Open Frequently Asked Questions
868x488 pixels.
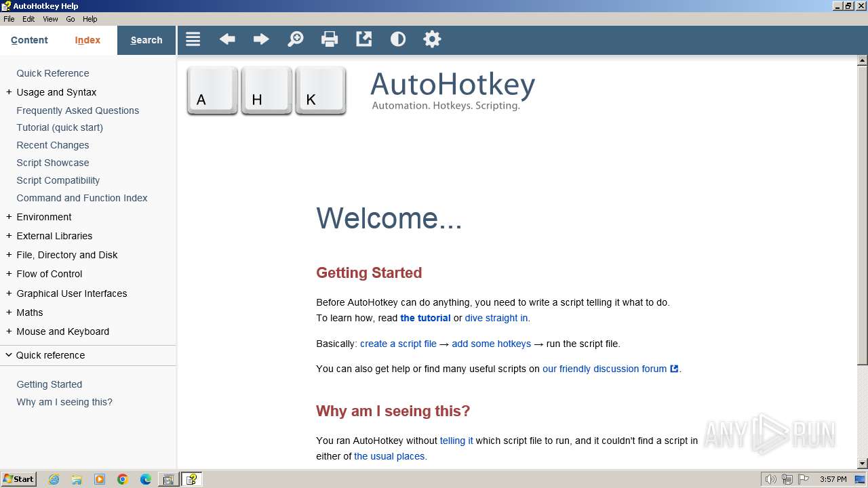click(x=78, y=110)
